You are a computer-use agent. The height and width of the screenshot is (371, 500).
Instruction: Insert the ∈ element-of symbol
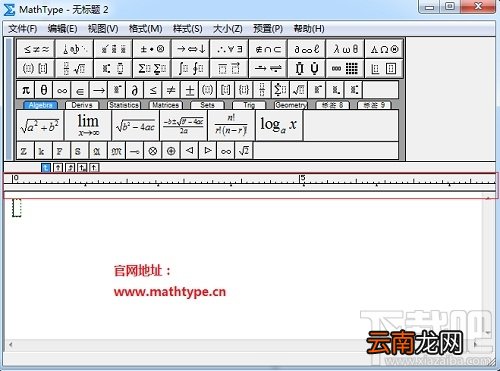click(x=80, y=90)
